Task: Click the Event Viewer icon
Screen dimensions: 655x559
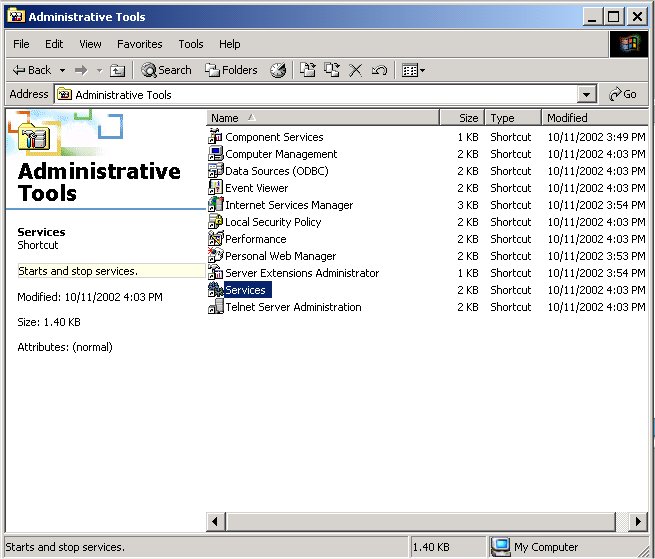Action: click(216, 188)
